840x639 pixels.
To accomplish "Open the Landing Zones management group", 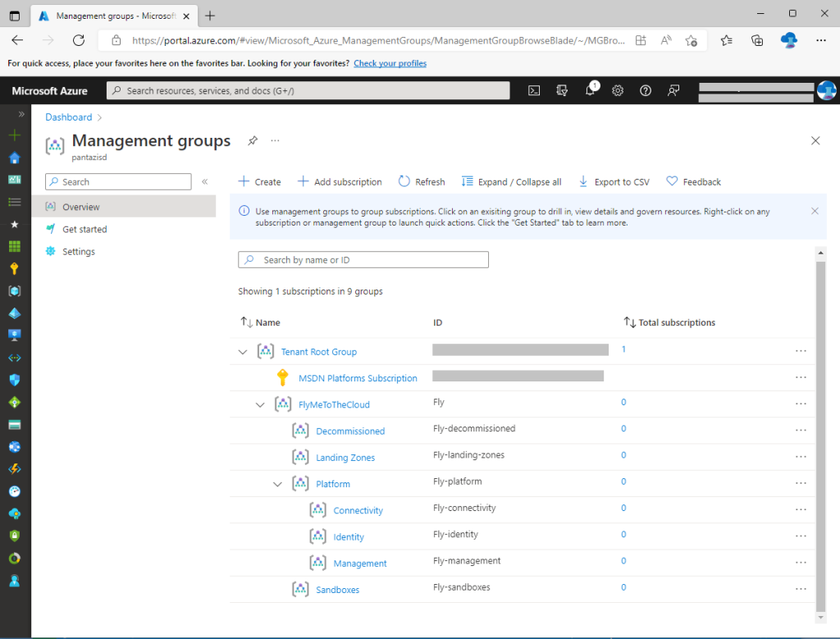I will point(345,458).
